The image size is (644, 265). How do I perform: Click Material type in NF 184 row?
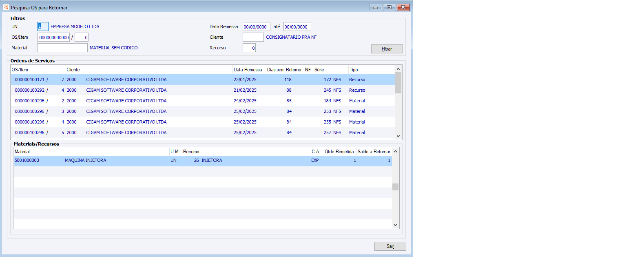(357, 101)
